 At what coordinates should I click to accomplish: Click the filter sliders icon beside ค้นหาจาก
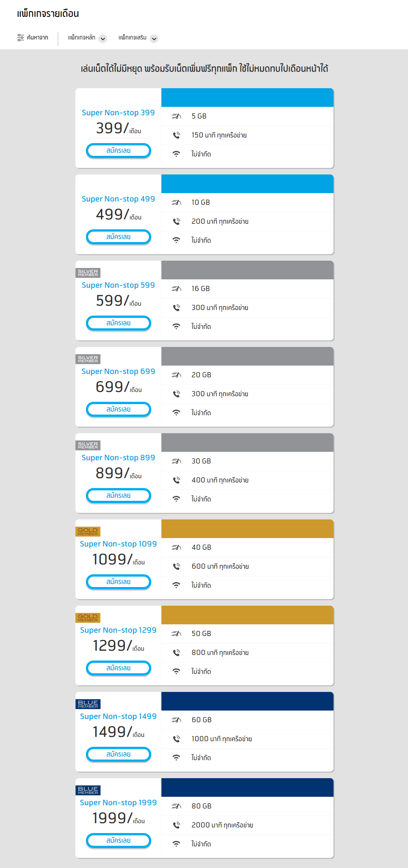21,37
